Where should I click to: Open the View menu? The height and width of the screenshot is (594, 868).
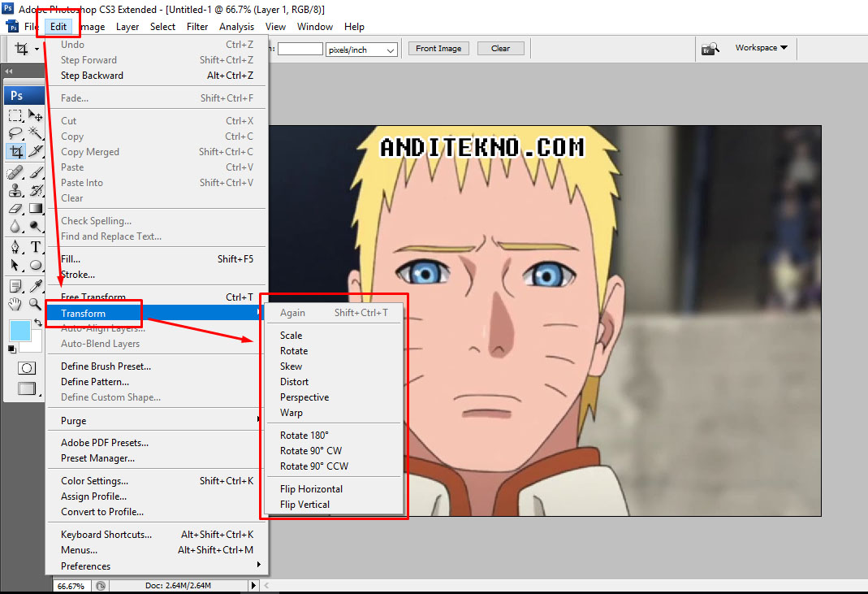coord(275,27)
